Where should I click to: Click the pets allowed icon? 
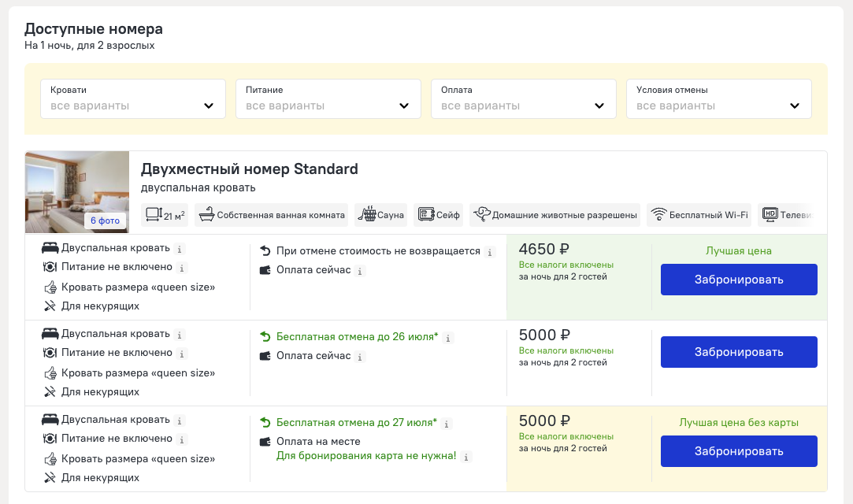482,214
